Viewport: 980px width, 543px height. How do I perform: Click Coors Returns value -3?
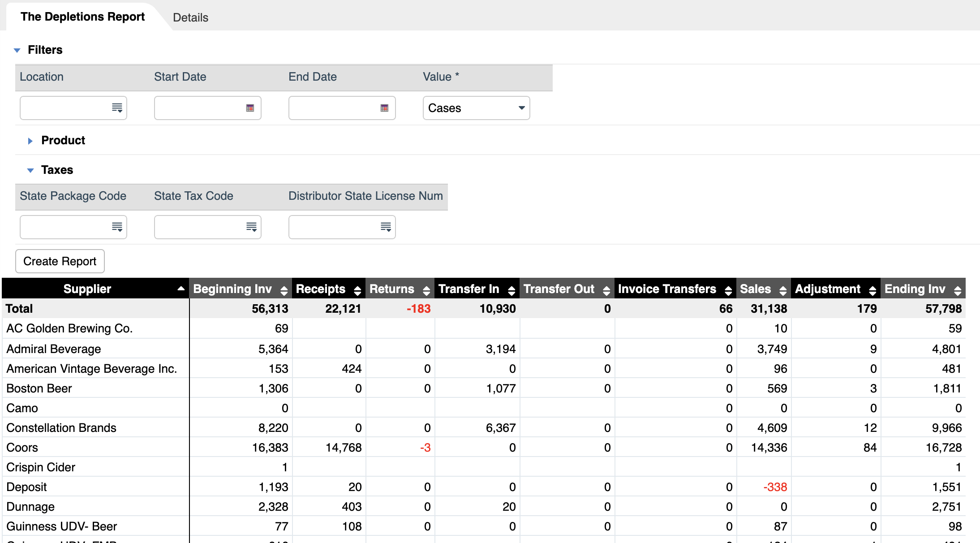[425, 448]
